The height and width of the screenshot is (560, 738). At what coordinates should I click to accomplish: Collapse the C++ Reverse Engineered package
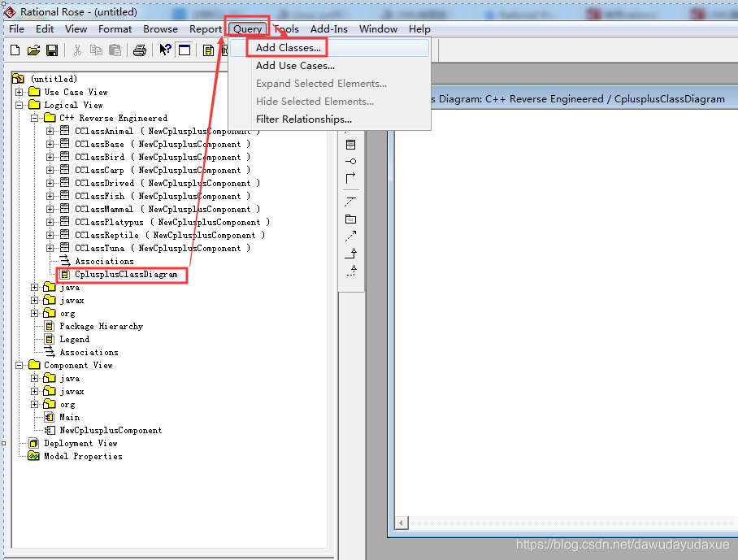[34, 118]
